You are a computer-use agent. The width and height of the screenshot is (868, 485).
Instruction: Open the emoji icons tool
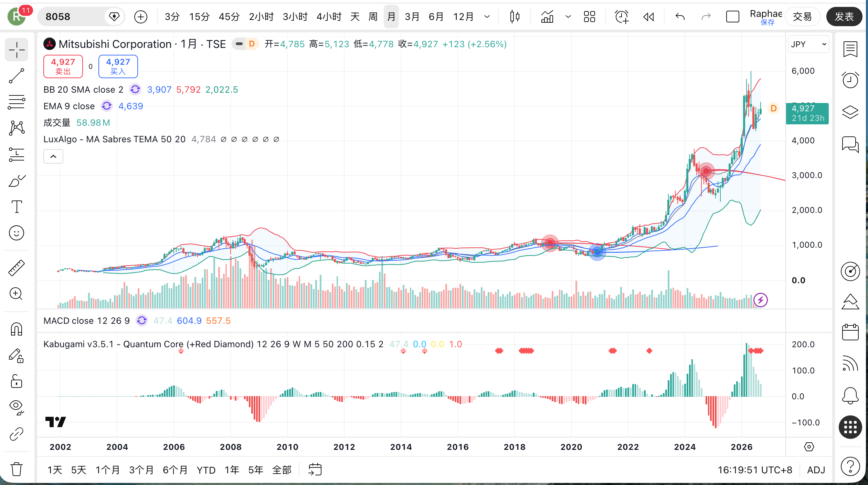point(17,233)
